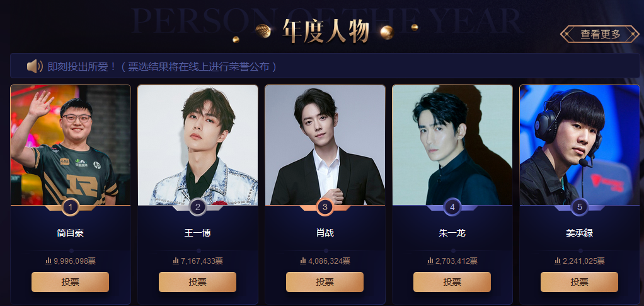
Task: Open 姜承録's photo thumbnail
Action: tap(580, 144)
